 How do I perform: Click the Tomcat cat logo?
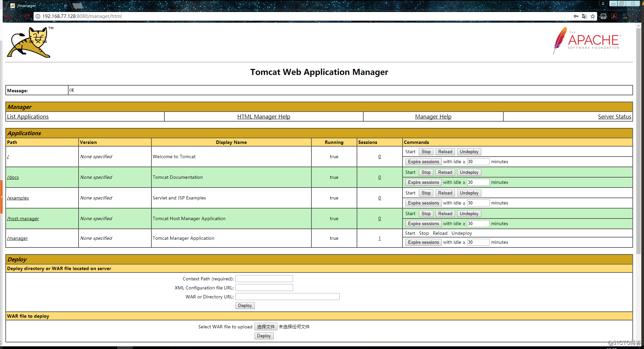30,42
